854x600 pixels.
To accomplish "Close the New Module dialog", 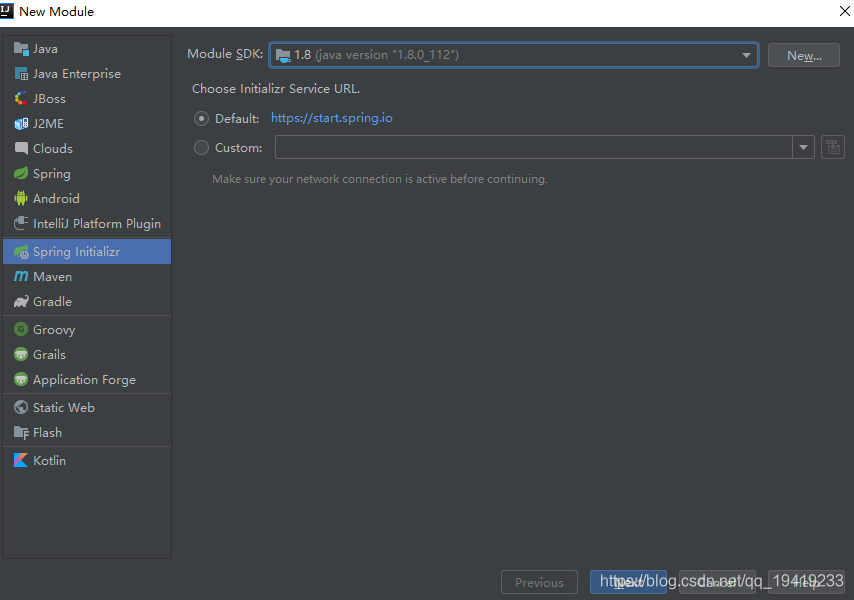I will [844, 11].
